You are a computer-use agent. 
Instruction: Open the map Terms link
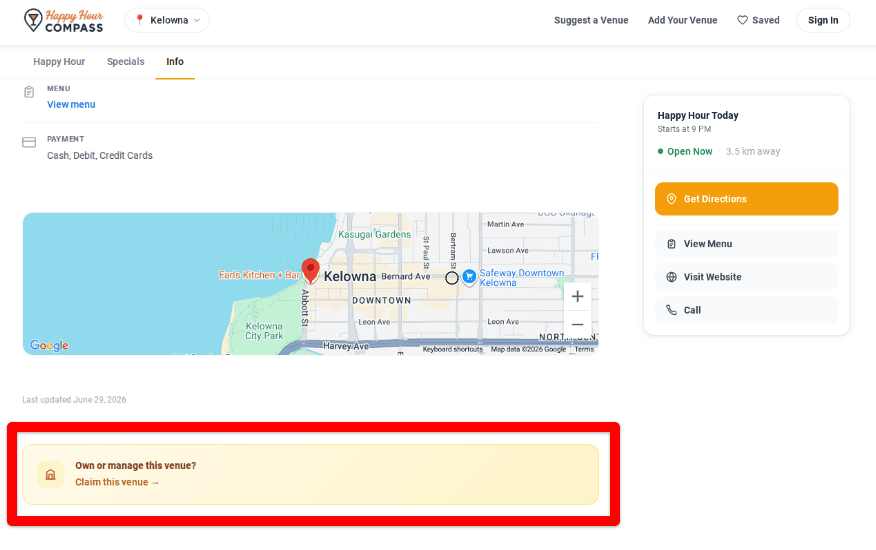click(584, 349)
